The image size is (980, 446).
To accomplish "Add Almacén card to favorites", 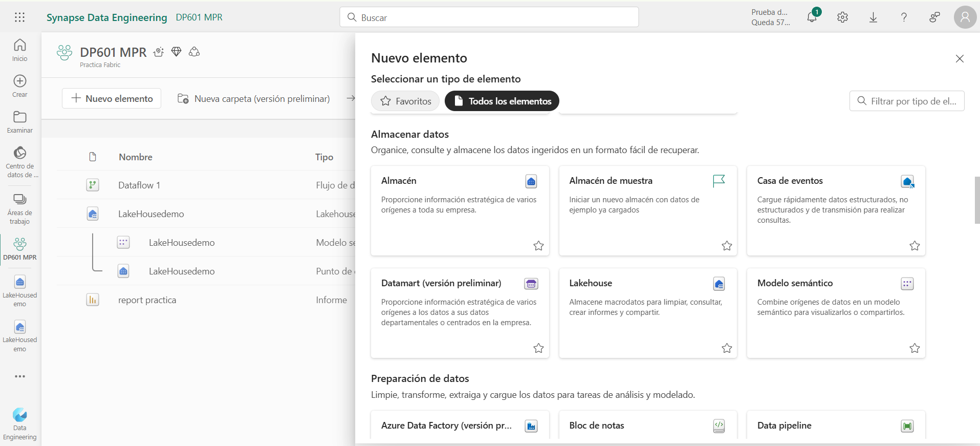I will (538, 246).
